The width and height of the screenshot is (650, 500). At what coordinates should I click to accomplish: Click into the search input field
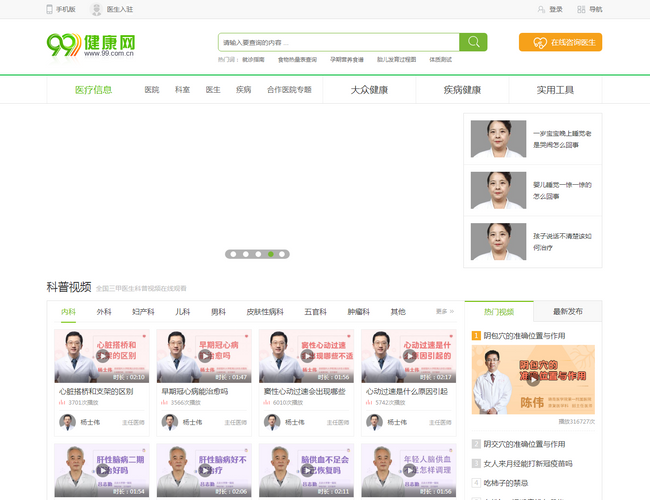pyautogui.click(x=338, y=42)
